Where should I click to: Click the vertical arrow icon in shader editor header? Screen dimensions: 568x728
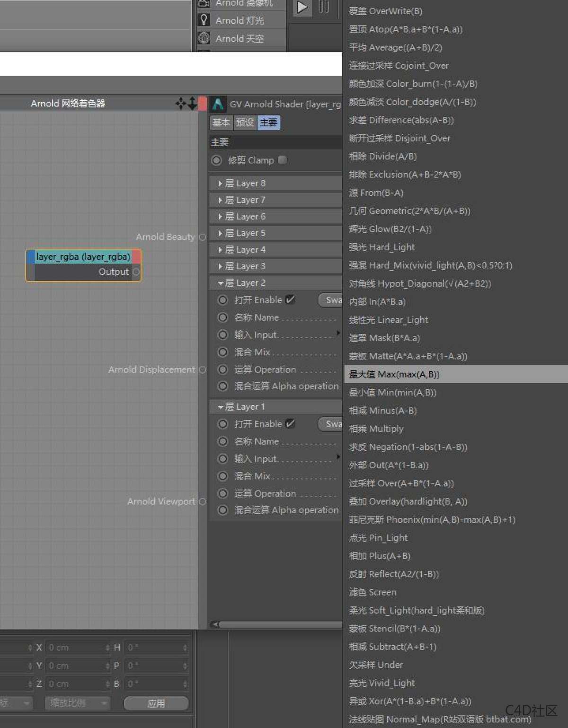click(192, 103)
